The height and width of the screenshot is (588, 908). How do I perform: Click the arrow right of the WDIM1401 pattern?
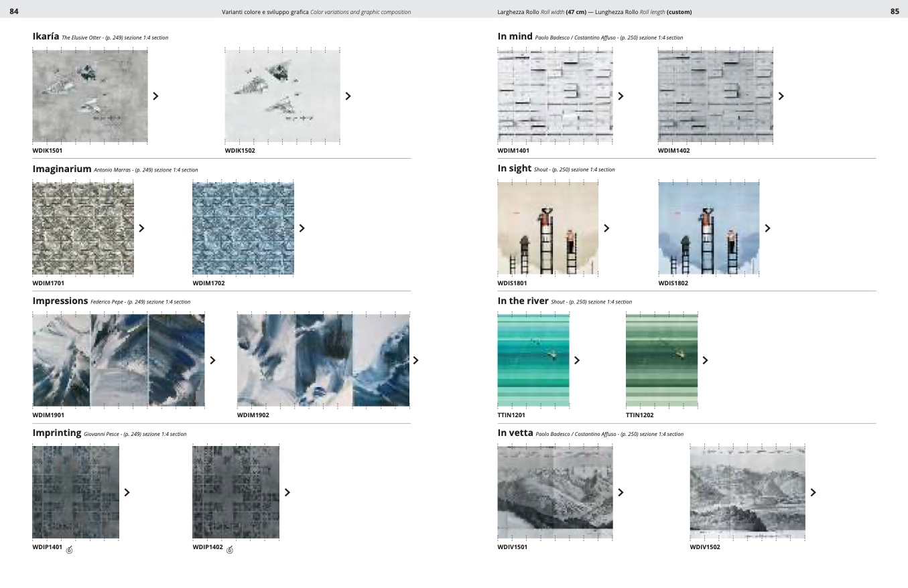(x=621, y=96)
